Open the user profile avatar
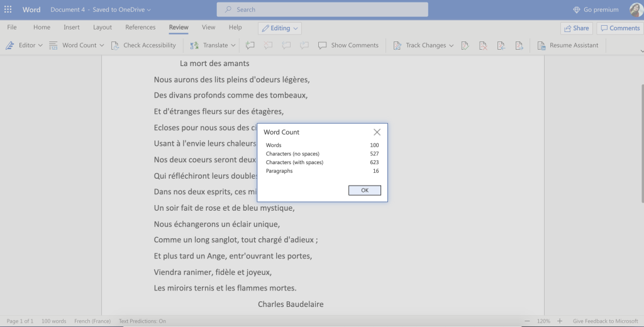Screen dimensions: 644x327 tap(636, 9)
